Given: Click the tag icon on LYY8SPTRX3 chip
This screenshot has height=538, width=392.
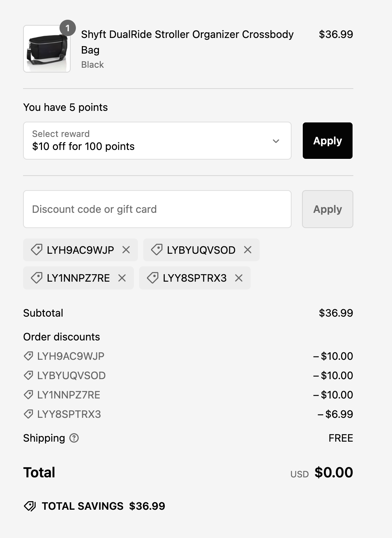Looking at the screenshot, I should [x=152, y=278].
